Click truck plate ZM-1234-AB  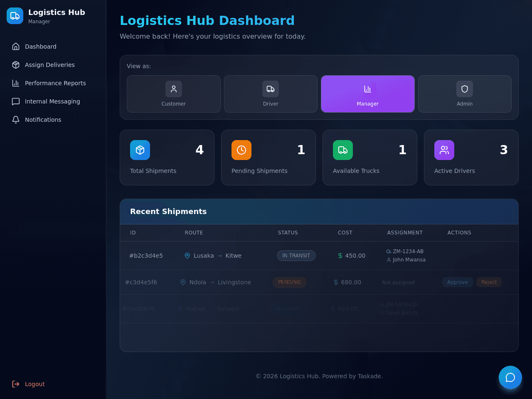(x=408, y=251)
